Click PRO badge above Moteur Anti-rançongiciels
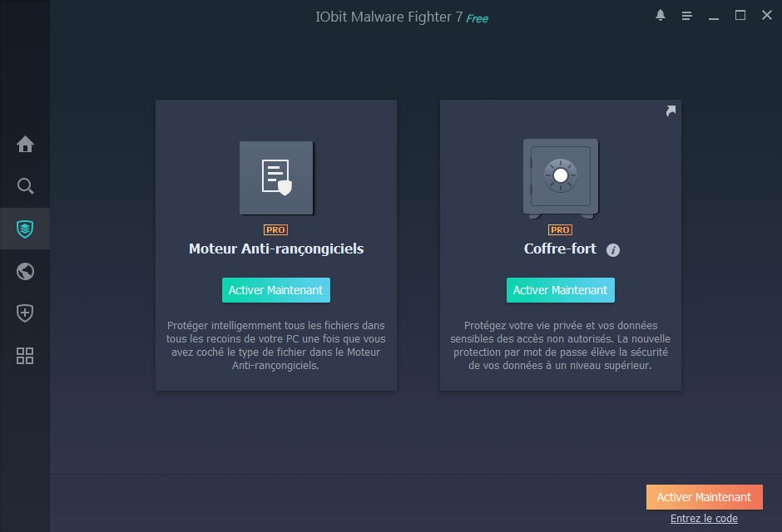This screenshot has width=782, height=532. pyautogui.click(x=276, y=229)
